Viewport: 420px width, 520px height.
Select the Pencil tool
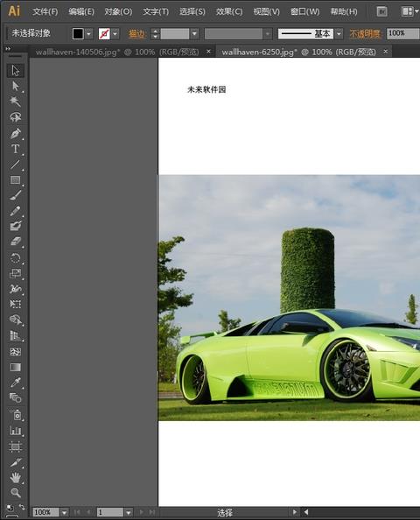pos(15,211)
